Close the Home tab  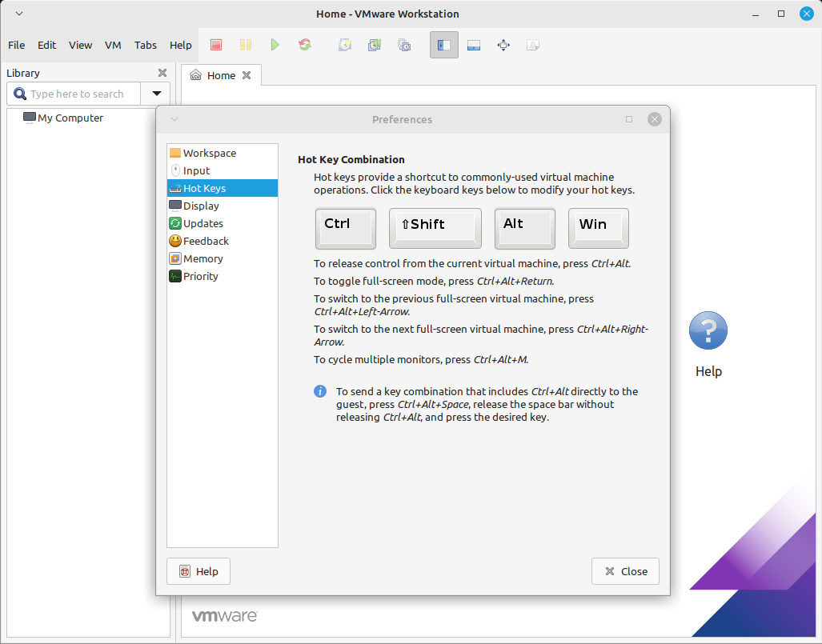[x=247, y=75]
